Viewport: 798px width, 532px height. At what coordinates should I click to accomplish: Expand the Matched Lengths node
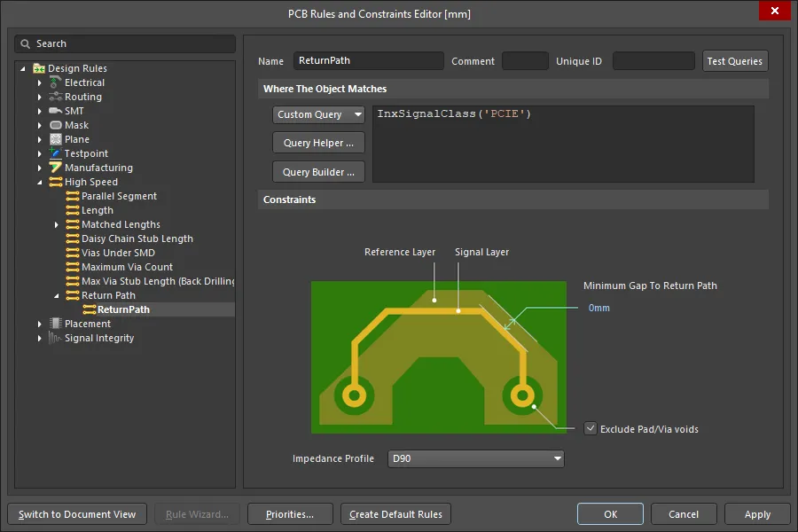pos(57,224)
